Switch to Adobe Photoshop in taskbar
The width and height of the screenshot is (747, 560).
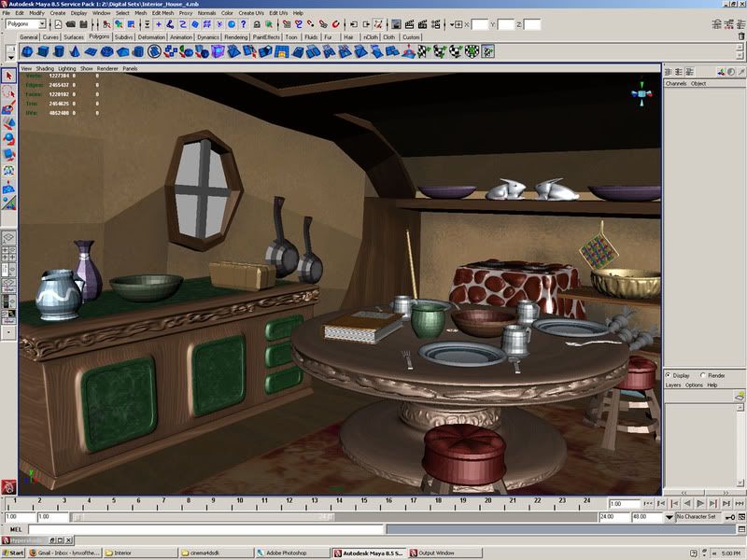[292, 553]
